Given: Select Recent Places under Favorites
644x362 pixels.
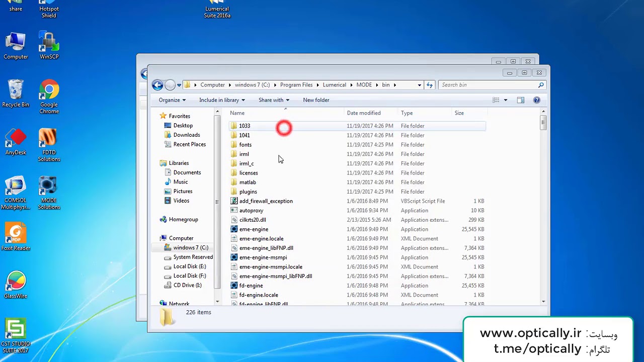Looking at the screenshot, I should coord(189,144).
